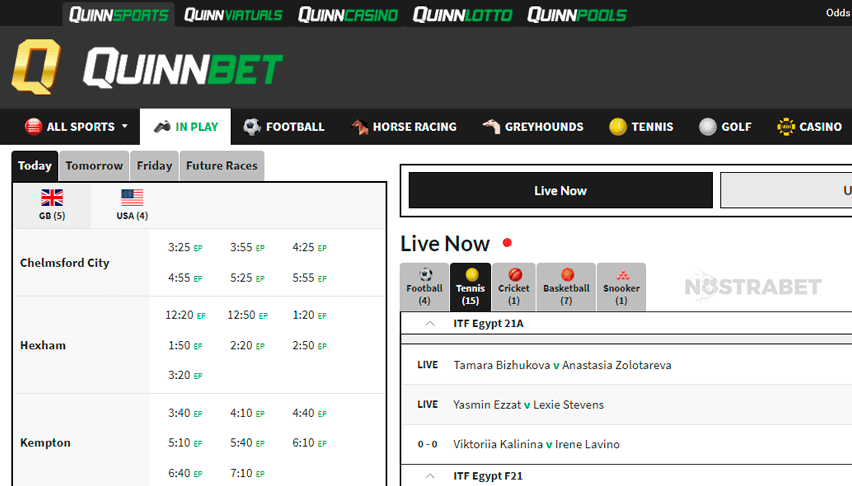This screenshot has width=852, height=486.
Task: Collapse the ITF Egypt F21 section
Action: pos(430,476)
